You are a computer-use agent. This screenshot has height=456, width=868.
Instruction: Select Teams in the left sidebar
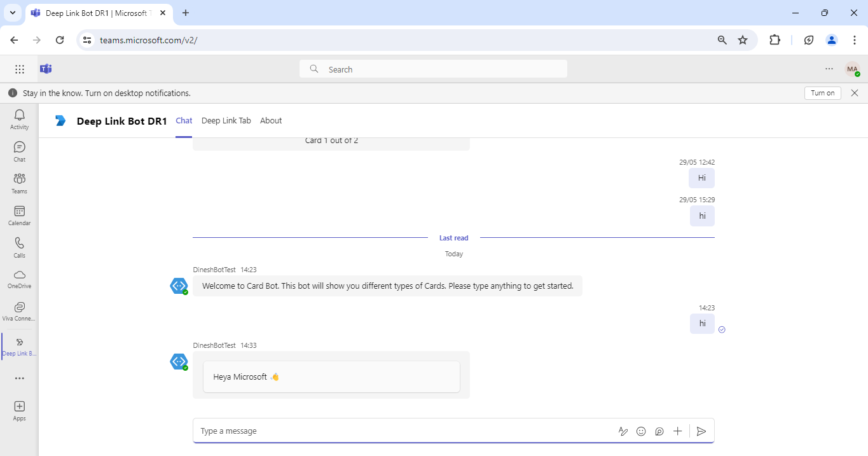[x=19, y=183]
